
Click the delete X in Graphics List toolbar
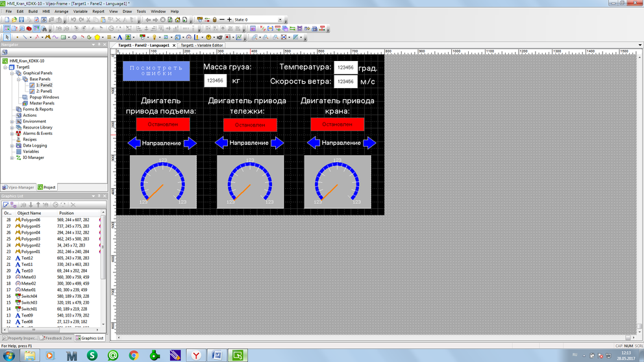click(73, 204)
